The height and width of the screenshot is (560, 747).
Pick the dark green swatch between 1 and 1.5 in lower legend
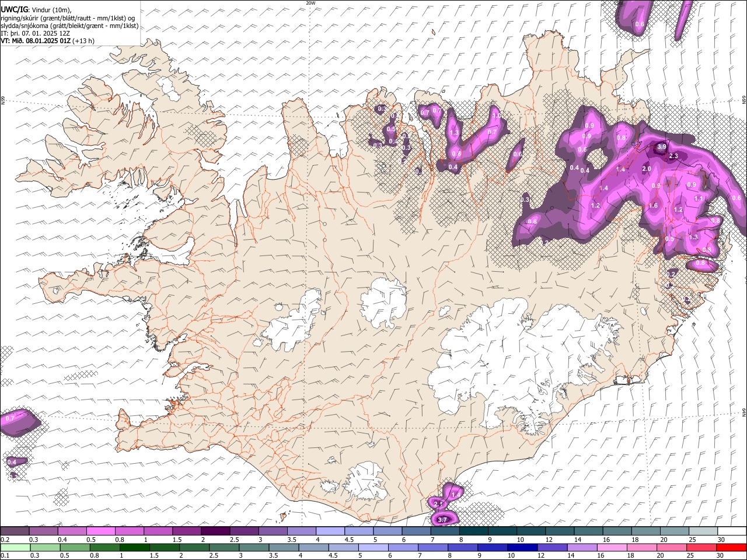point(135,547)
